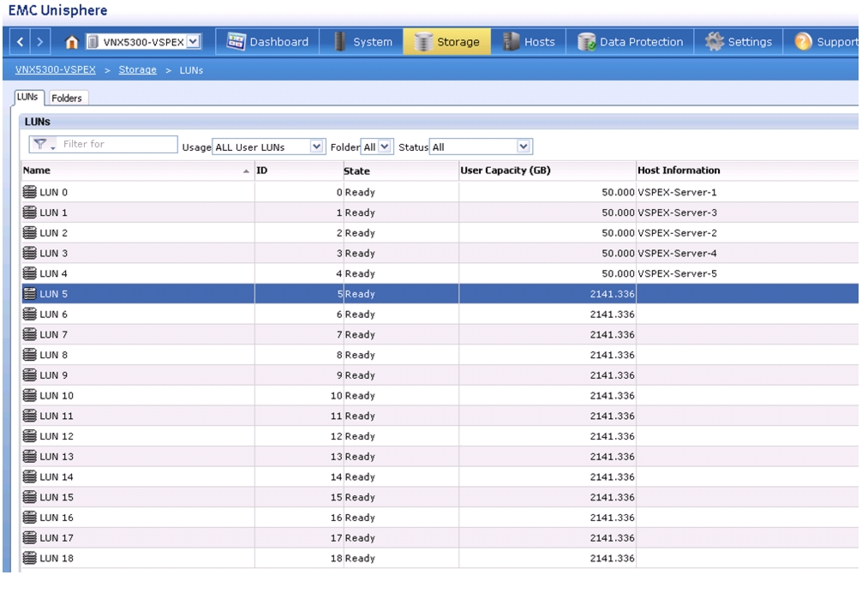Image resolution: width=868 pixels, height=611 pixels.
Task: Click the LUN 15 disk icon
Action: 30,497
